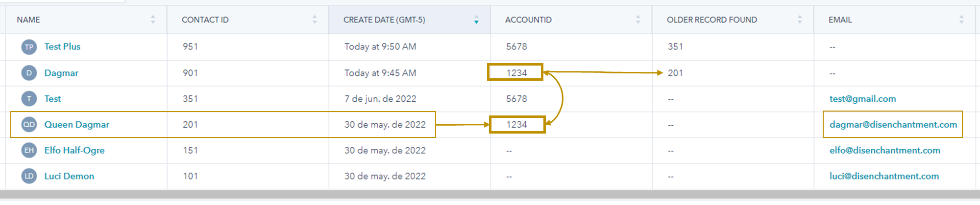Click the D avatar icon for Dagmar

point(29,73)
